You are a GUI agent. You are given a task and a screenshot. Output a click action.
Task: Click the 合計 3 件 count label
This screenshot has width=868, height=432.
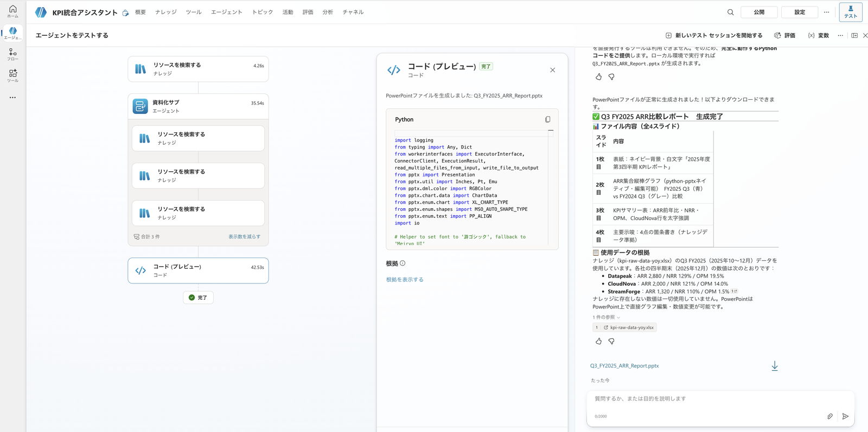tap(146, 237)
